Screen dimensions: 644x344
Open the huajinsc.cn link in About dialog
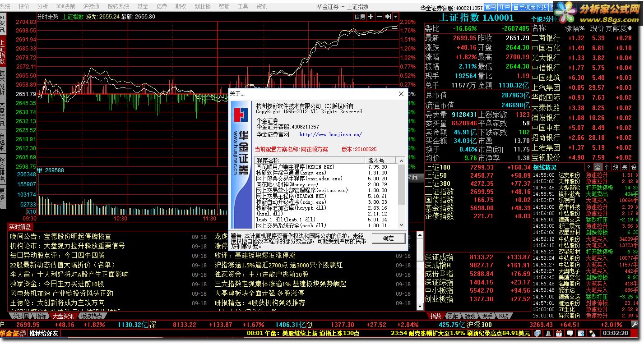[330, 134]
